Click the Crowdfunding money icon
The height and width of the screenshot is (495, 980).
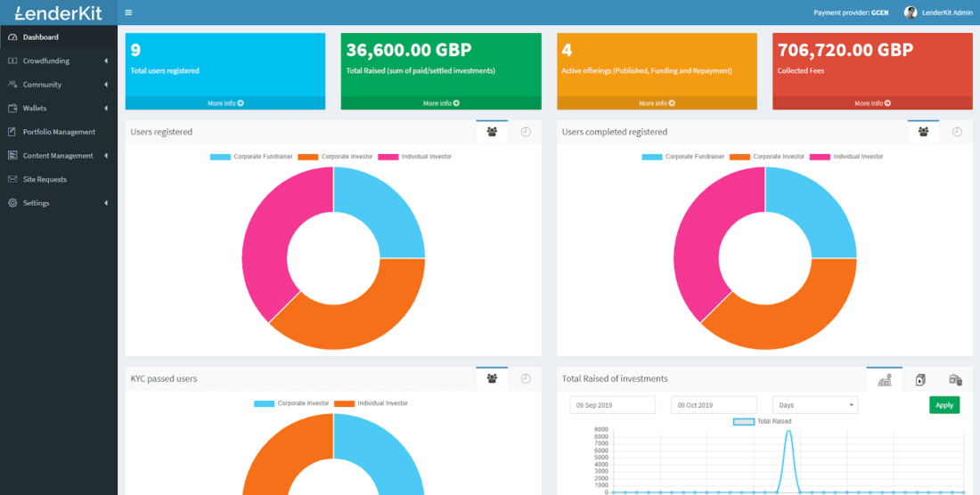[x=12, y=61]
